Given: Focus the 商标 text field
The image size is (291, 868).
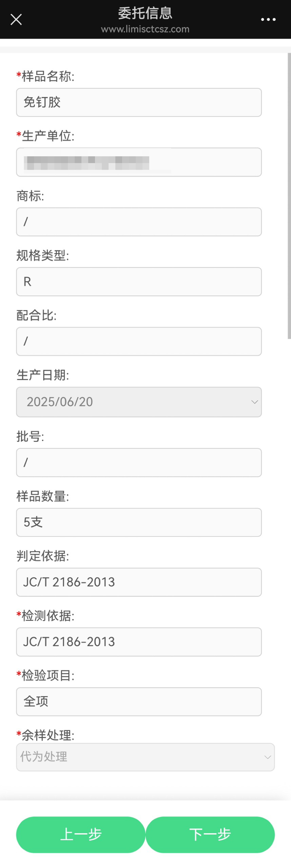Looking at the screenshot, I should coord(139,222).
